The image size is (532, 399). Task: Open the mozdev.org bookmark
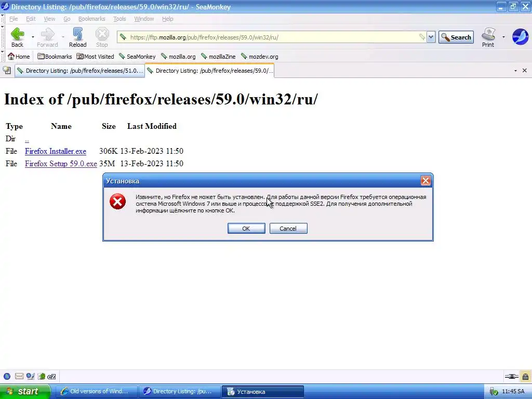[x=260, y=56]
